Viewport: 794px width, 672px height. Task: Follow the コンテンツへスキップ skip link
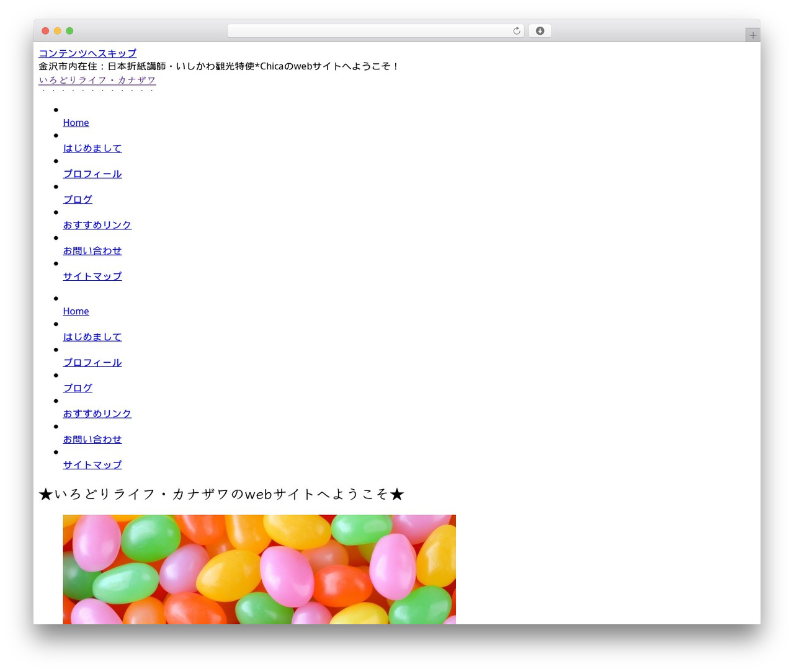coord(87,53)
